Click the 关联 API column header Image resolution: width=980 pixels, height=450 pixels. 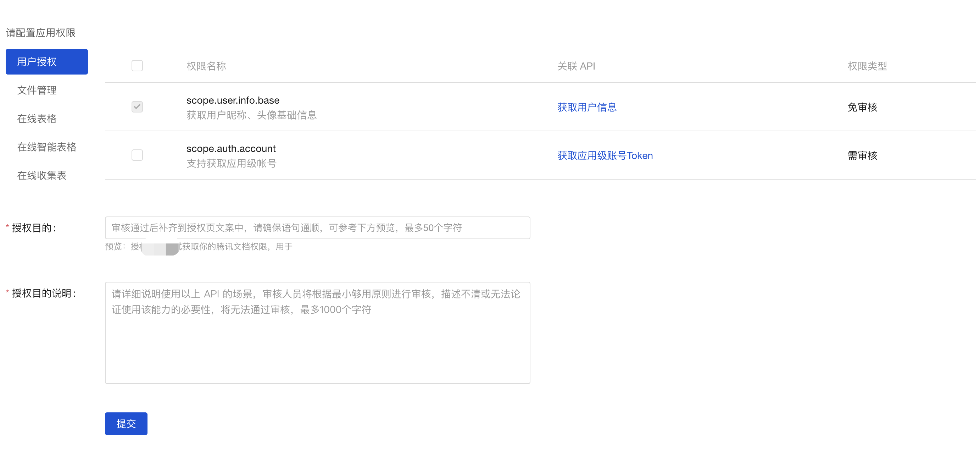pos(576,66)
